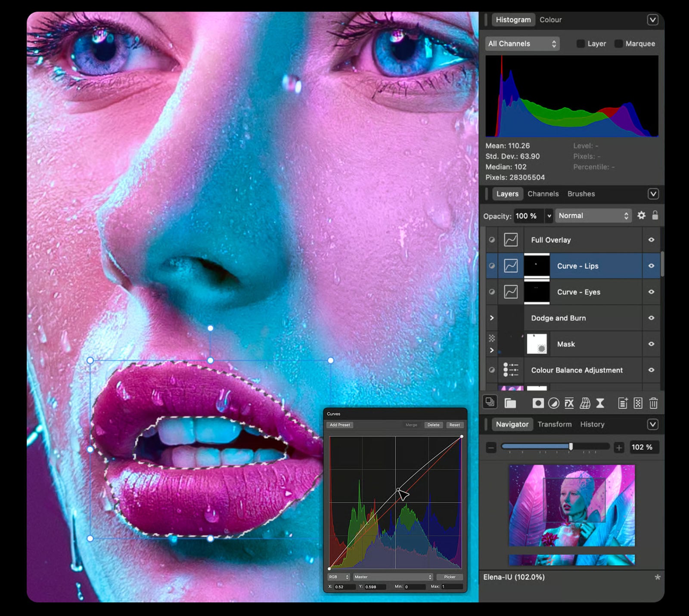Click the Opacity 100 % input field

(x=529, y=216)
